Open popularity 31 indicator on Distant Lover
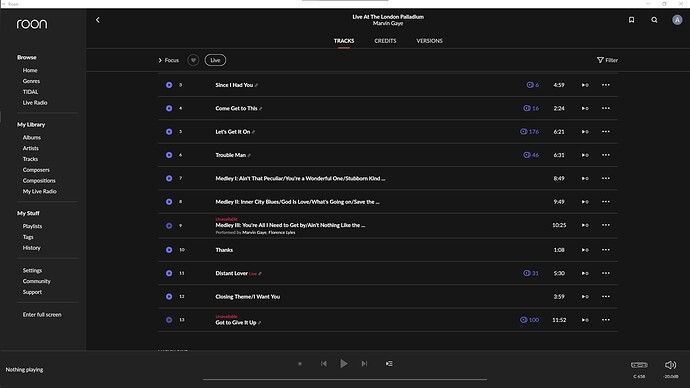The width and height of the screenshot is (690, 388). click(531, 273)
